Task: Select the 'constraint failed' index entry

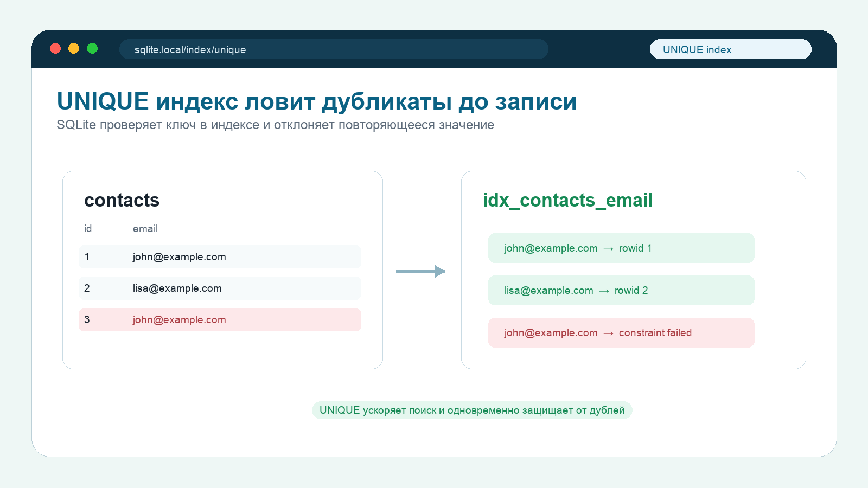Action: coord(621,333)
